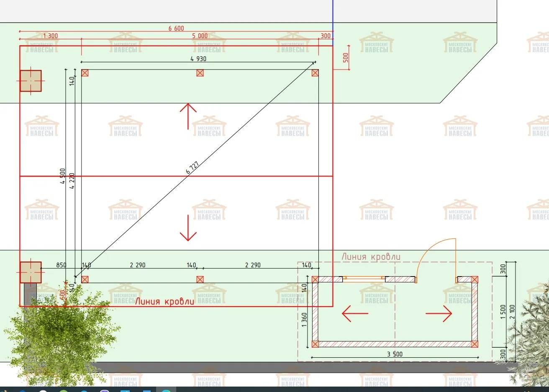Screen dimensions: 549x392
Task: Select the red "500" dimension at the top right corner
Action: [x=346, y=57]
